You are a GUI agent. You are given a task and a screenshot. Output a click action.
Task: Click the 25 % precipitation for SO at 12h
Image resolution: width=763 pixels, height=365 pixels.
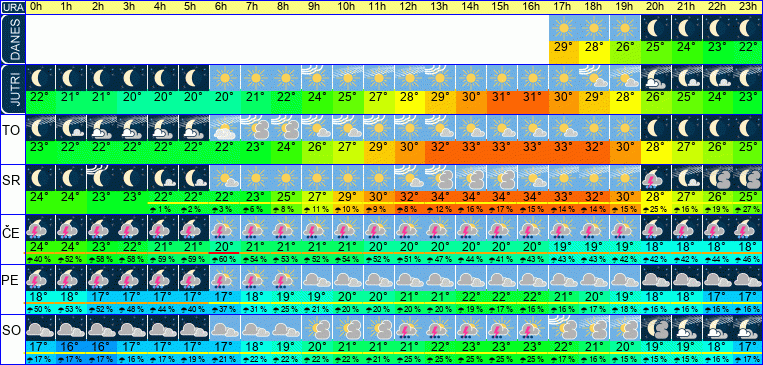410,360
